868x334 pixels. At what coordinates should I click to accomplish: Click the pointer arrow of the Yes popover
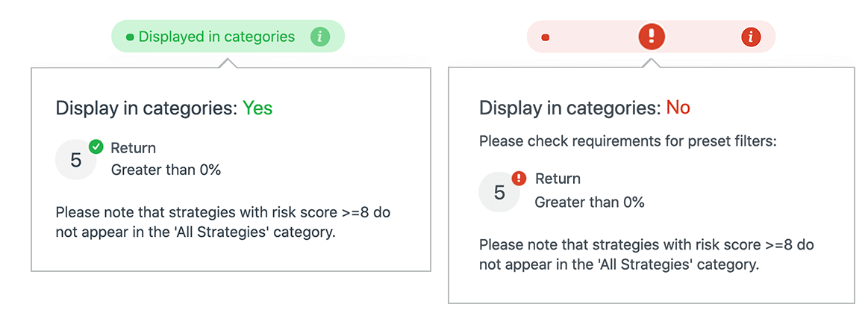[x=228, y=64]
